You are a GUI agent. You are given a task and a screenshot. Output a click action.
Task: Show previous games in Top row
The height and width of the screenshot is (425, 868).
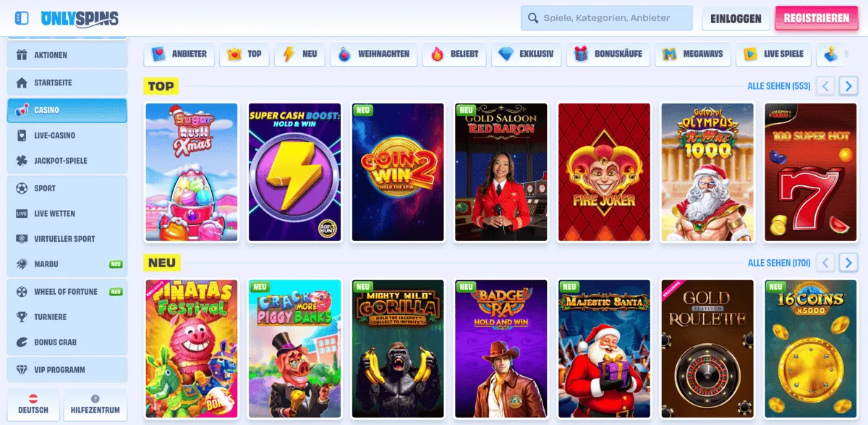point(825,86)
